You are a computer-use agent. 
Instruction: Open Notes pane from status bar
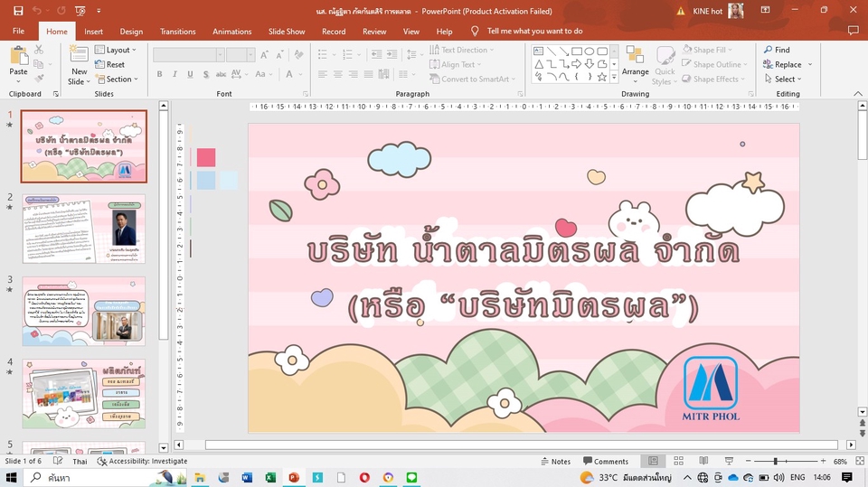(555, 461)
